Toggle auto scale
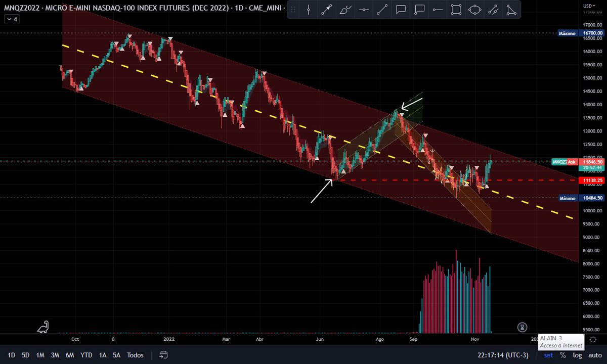Screen dimensions: 607x364 [x=594, y=355]
